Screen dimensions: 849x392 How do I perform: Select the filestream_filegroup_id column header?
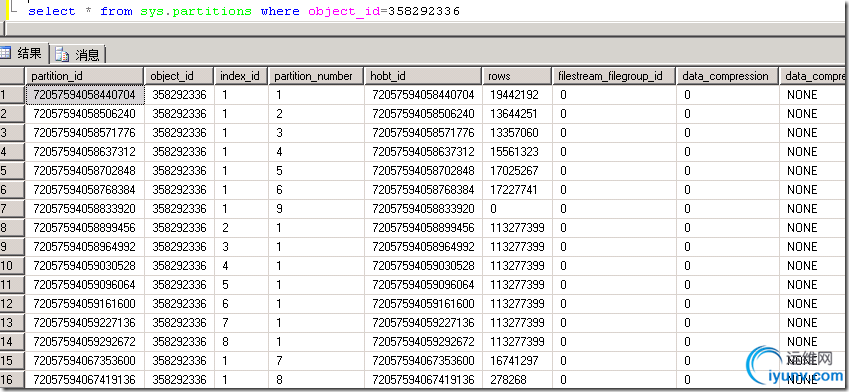[x=614, y=76]
